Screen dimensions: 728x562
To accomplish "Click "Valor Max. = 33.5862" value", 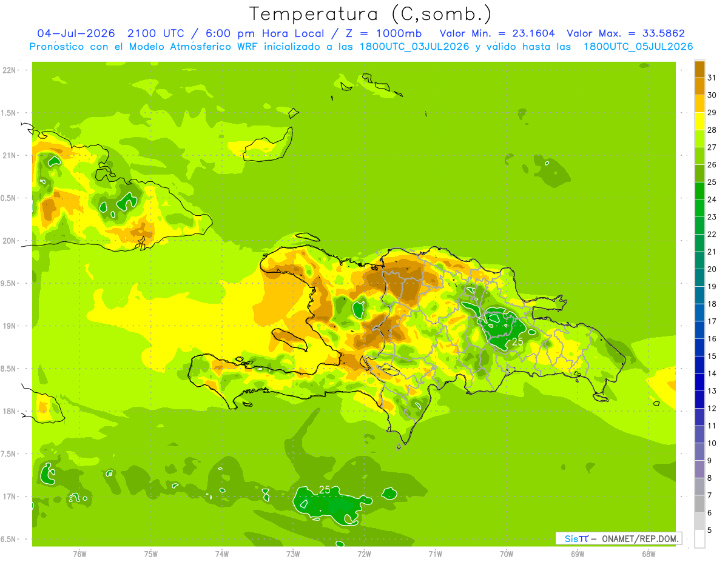I will point(625,33).
